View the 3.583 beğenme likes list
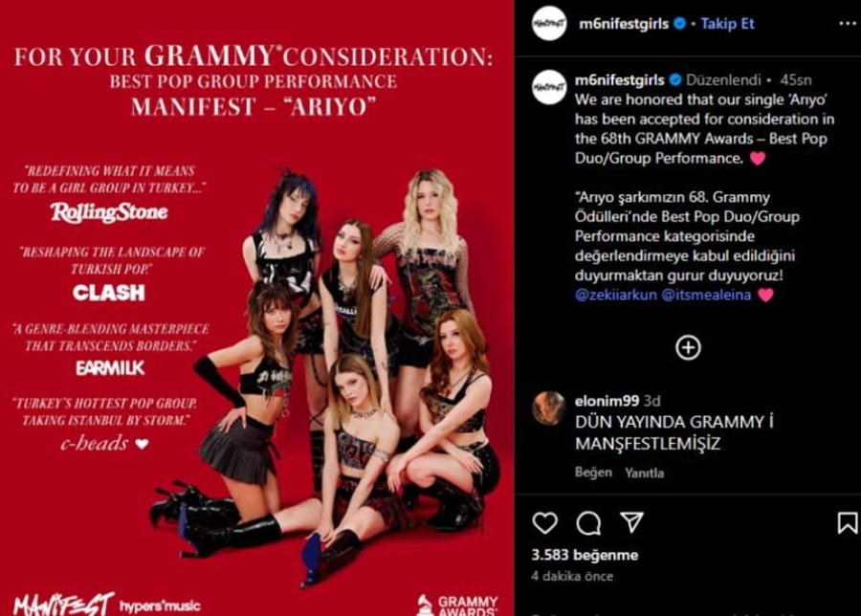The height and width of the screenshot is (616, 861). 585,555
